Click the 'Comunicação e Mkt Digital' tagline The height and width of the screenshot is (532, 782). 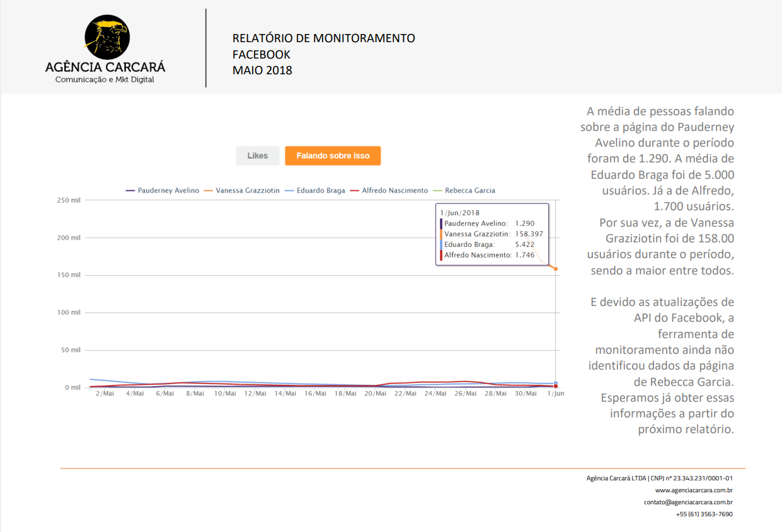pyautogui.click(x=105, y=80)
